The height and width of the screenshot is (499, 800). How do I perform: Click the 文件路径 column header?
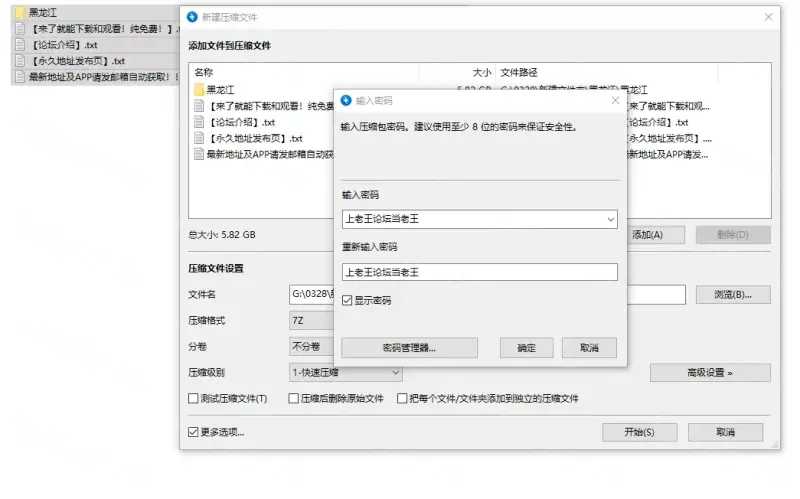click(x=518, y=72)
